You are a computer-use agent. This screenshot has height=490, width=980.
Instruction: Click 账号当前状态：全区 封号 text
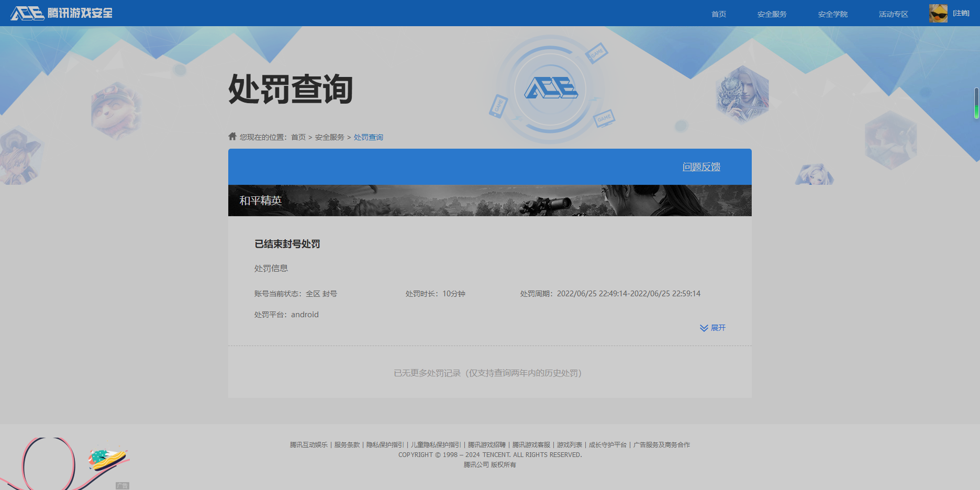pos(296,294)
